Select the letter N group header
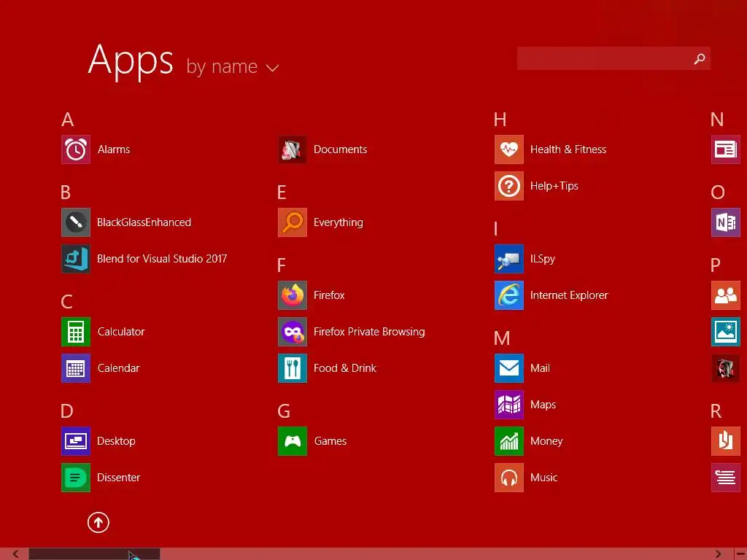 tap(718, 120)
